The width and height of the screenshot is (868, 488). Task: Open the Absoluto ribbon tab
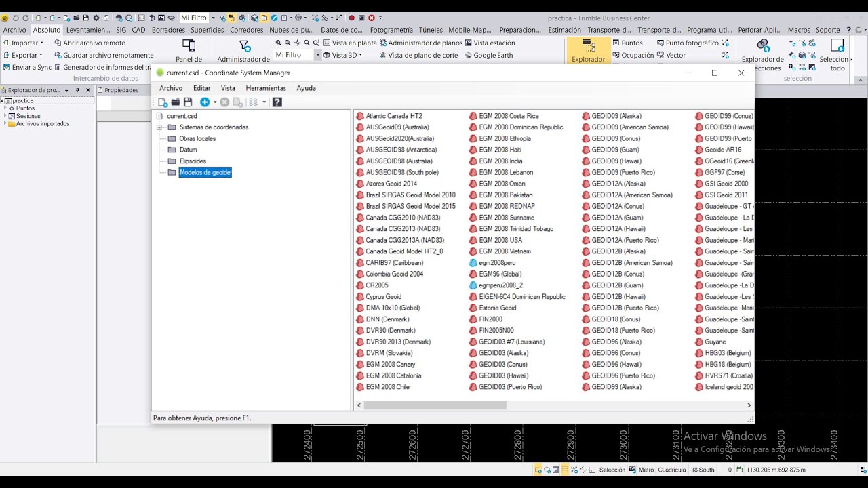point(47,30)
